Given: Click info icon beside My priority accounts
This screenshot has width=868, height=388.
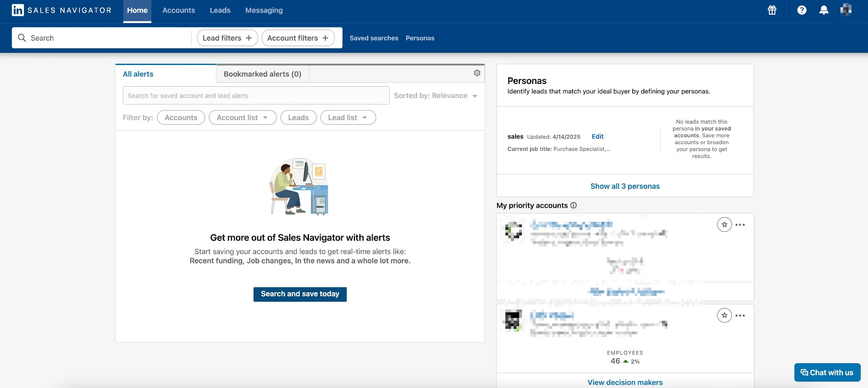Looking at the screenshot, I should click(573, 206).
